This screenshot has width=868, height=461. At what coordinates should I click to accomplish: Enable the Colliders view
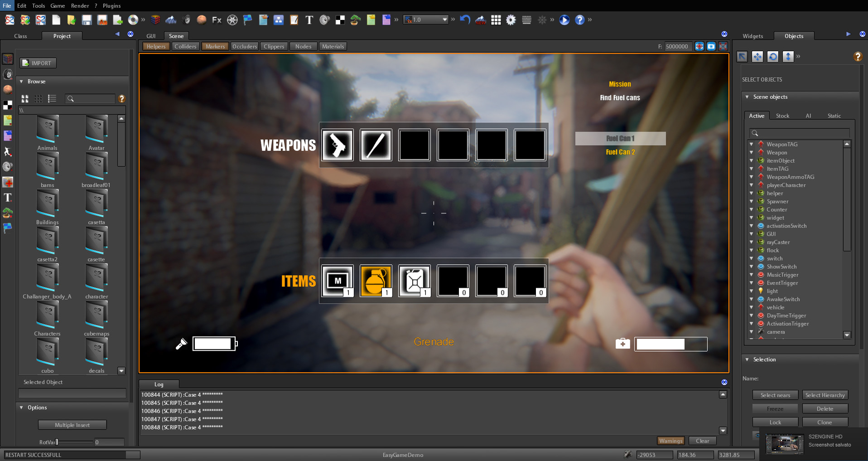185,46
